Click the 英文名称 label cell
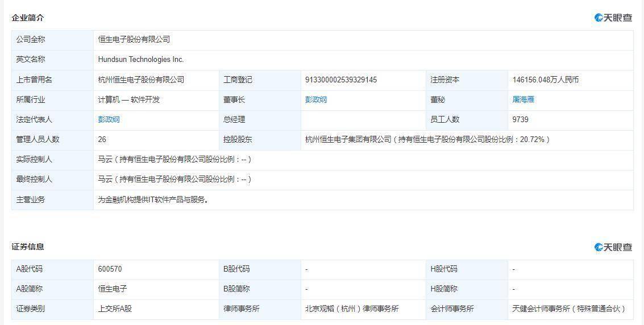Screen dimensions: 644x325 tap(52, 60)
